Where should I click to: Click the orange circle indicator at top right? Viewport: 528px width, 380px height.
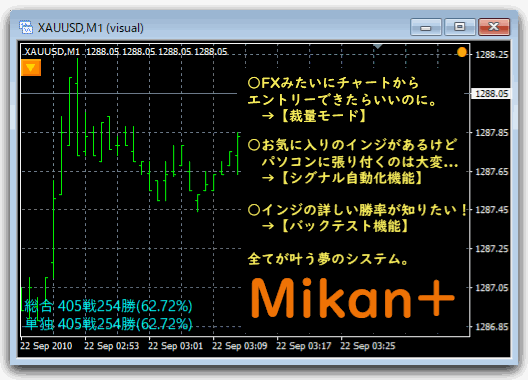[x=462, y=52]
